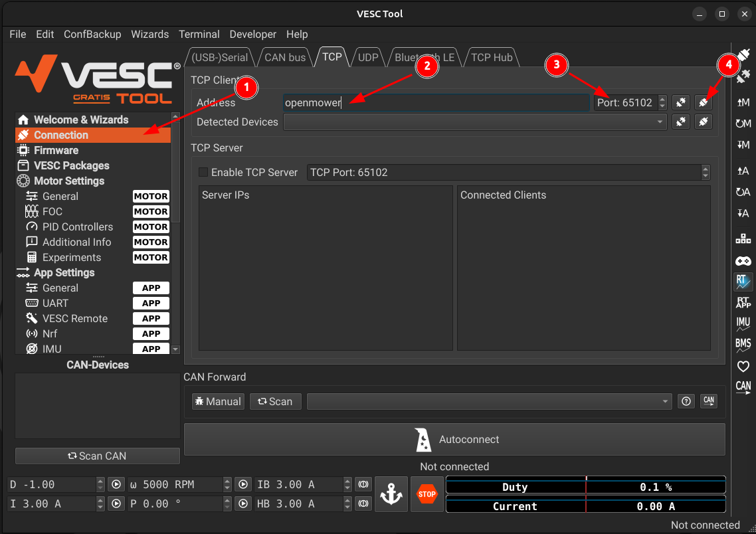Select the RT realtime data plot icon
756x534 pixels.
coord(743,282)
